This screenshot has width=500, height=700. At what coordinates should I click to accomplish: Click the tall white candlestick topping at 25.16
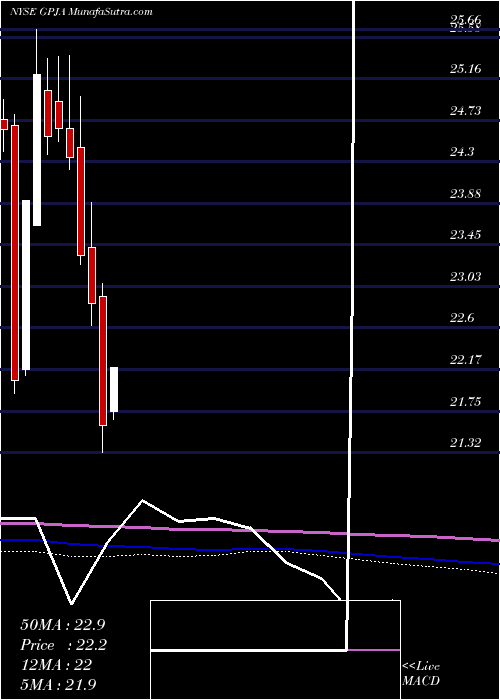[37, 150]
